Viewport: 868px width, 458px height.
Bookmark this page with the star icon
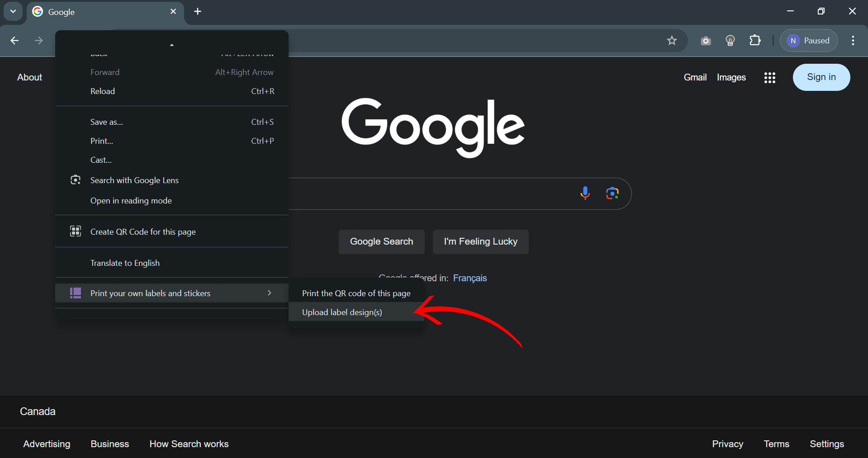pos(672,41)
